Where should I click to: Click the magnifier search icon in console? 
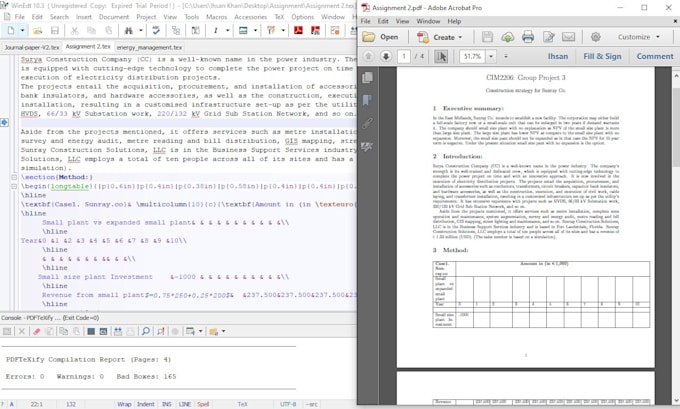(146, 331)
